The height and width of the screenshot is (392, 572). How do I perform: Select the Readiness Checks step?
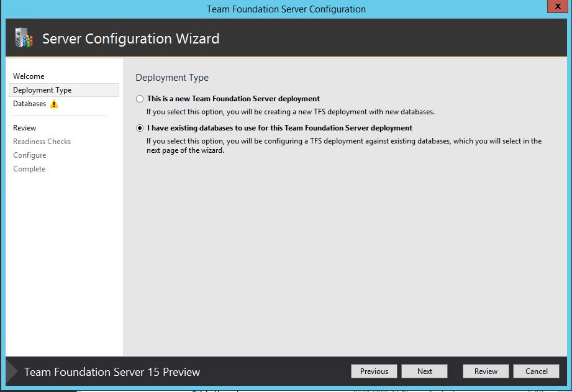click(x=42, y=142)
